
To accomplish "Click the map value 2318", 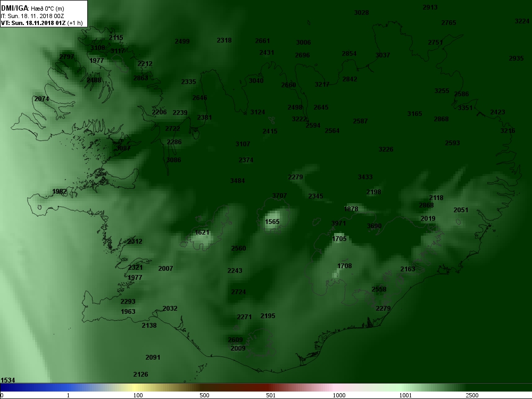I will tap(225, 40).
